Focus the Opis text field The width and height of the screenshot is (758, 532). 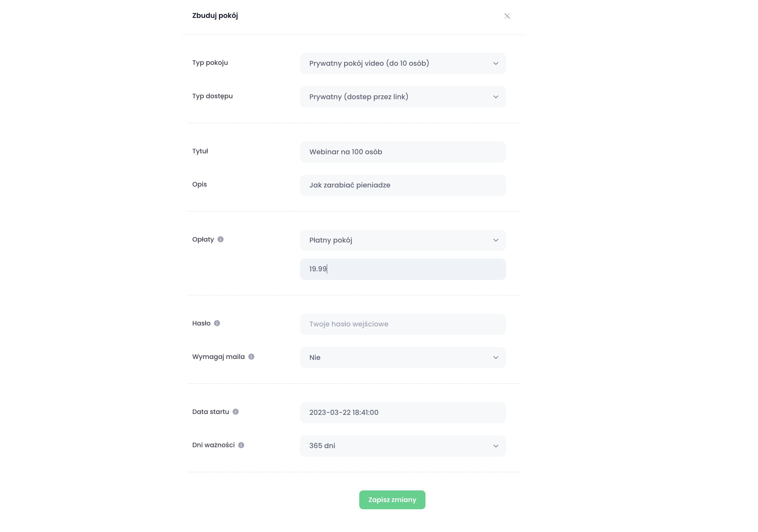(402, 185)
